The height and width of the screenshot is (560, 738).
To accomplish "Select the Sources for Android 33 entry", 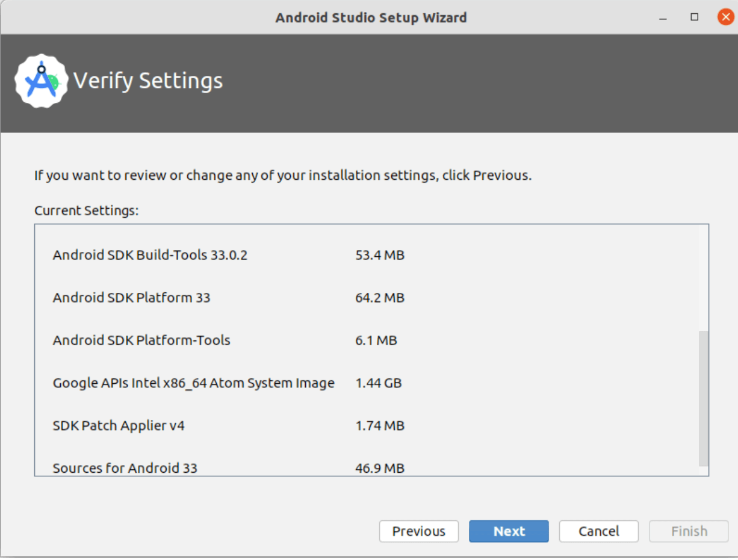I will coord(125,468).
